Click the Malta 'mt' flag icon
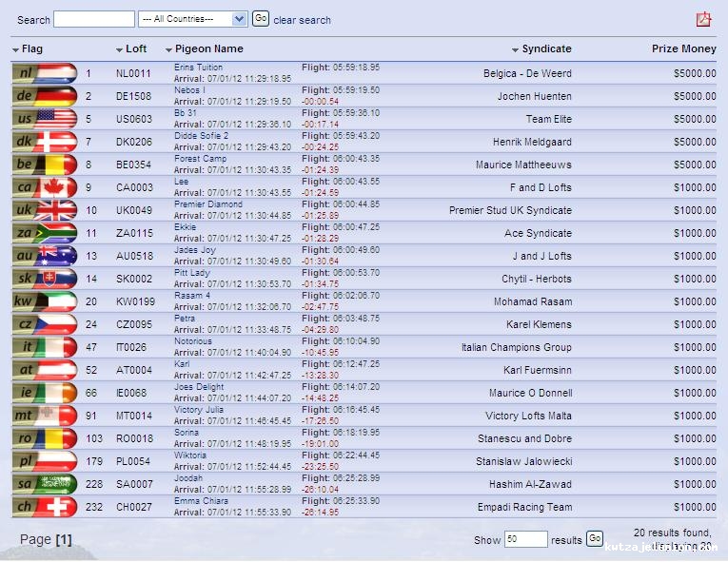The width and height of the screenshot is (728, 562). 45,416
